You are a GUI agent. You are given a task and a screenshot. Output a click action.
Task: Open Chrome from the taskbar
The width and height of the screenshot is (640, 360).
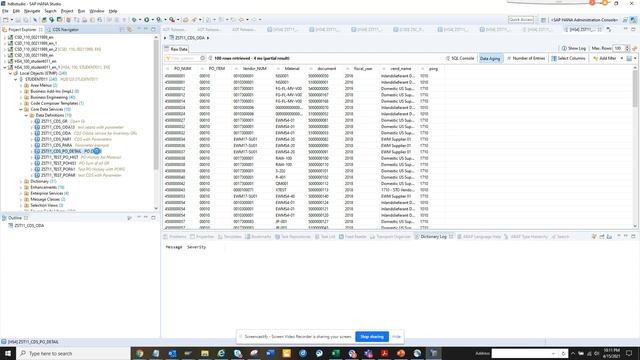click(140, 353)
